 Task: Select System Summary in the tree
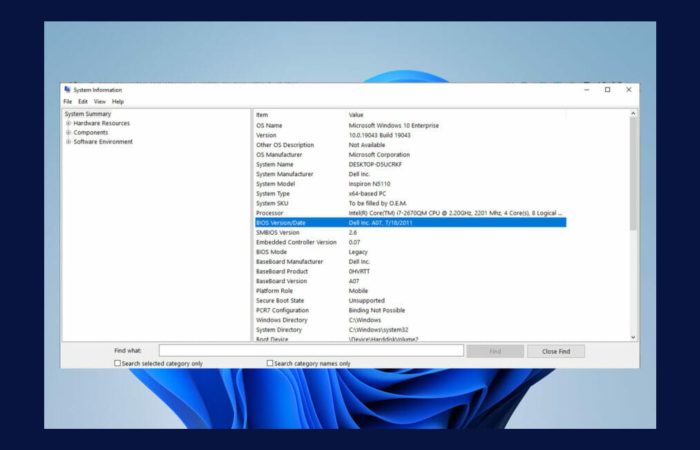[x=88, y=114]
